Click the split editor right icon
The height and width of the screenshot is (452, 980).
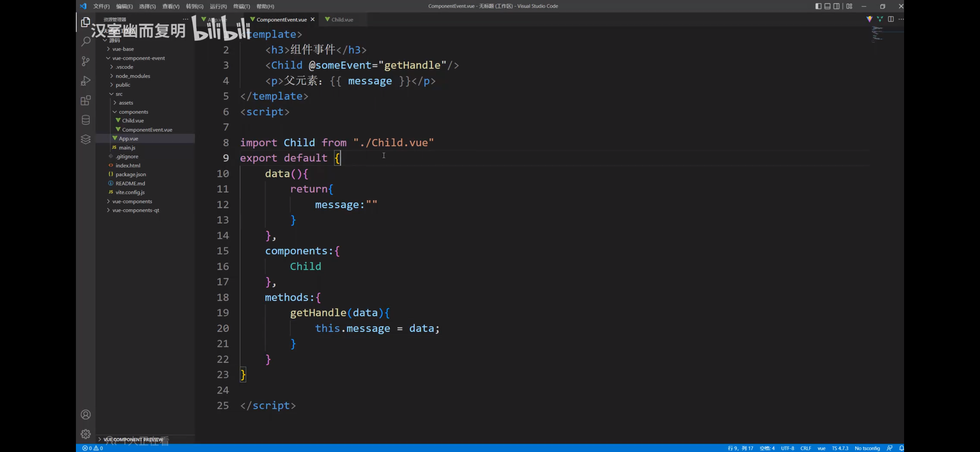(x=891, y=19)
